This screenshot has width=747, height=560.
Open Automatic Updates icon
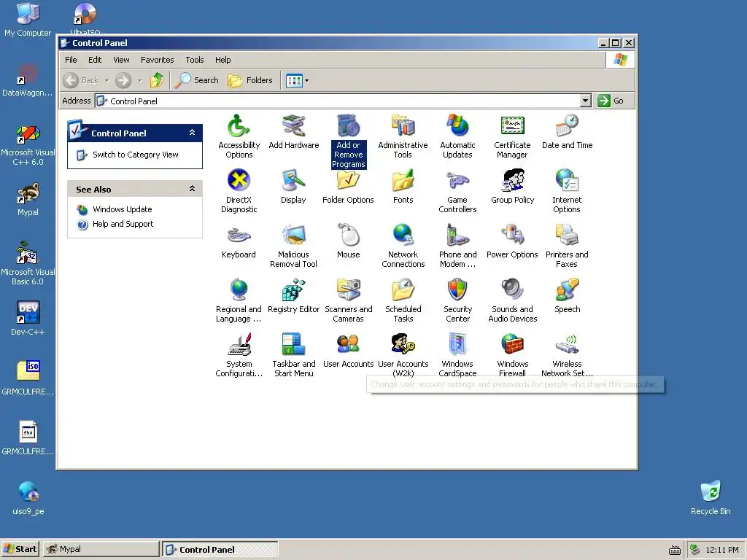coord(457,136)
